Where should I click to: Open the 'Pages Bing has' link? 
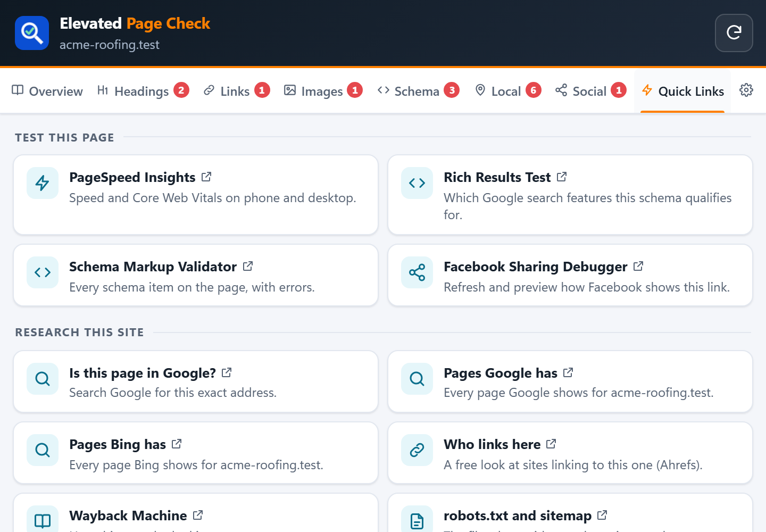196,453
